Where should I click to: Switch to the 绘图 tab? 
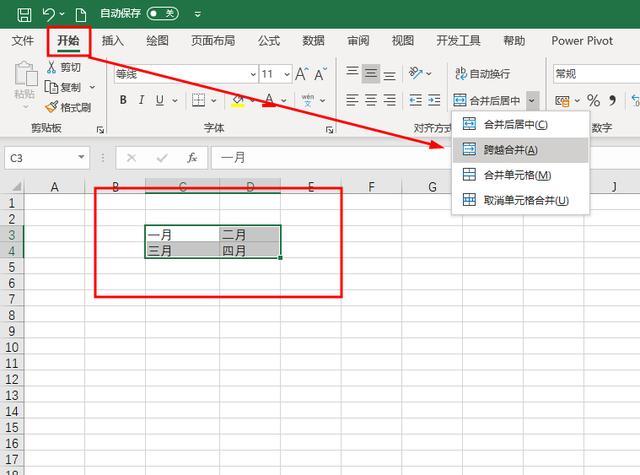(157, 41)
